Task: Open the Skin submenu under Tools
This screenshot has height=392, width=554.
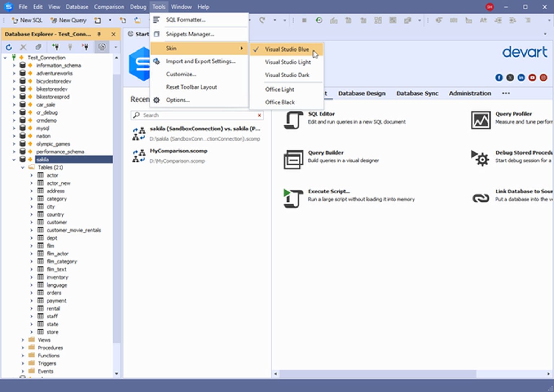Action: (171, 48)
